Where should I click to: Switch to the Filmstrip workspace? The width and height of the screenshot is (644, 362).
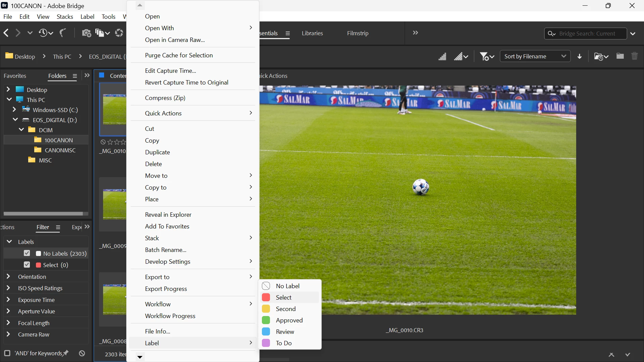point(358,33)
